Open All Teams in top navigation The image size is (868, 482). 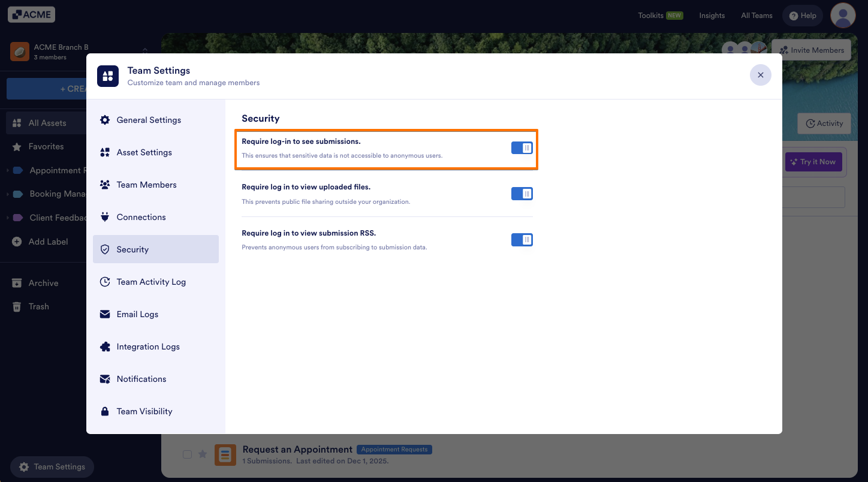pyautogui.click(x=757, y=16)
